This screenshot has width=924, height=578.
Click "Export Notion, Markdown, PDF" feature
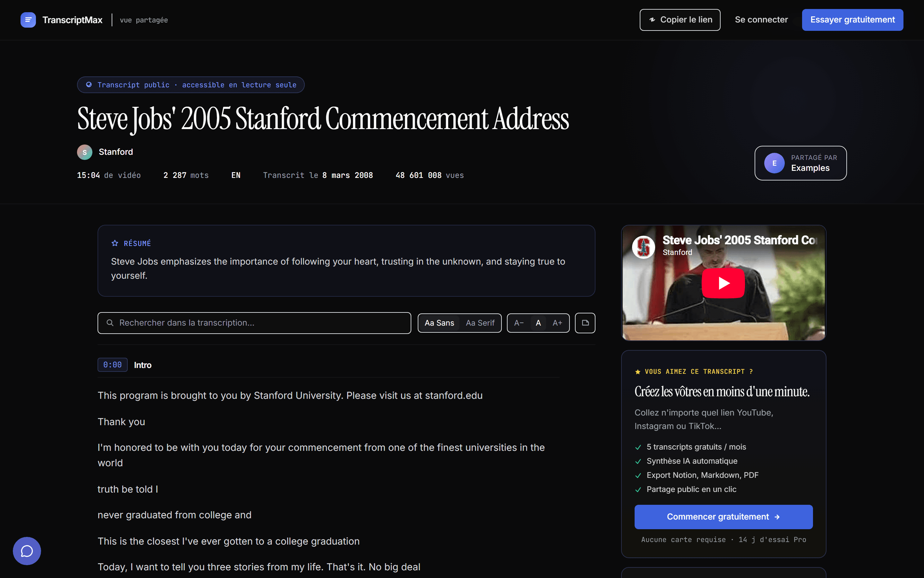pos(703,475)
